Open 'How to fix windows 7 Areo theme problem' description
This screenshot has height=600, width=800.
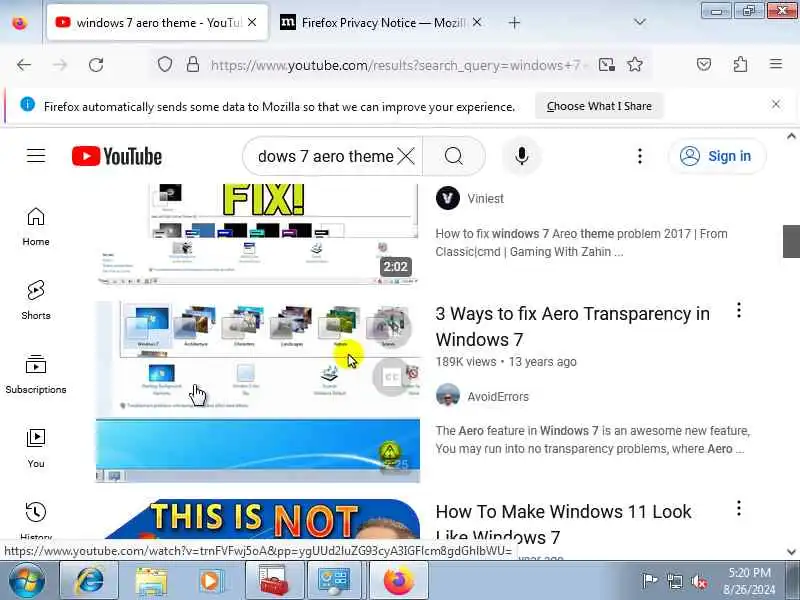pyautogui.click(x=582, y=243)
